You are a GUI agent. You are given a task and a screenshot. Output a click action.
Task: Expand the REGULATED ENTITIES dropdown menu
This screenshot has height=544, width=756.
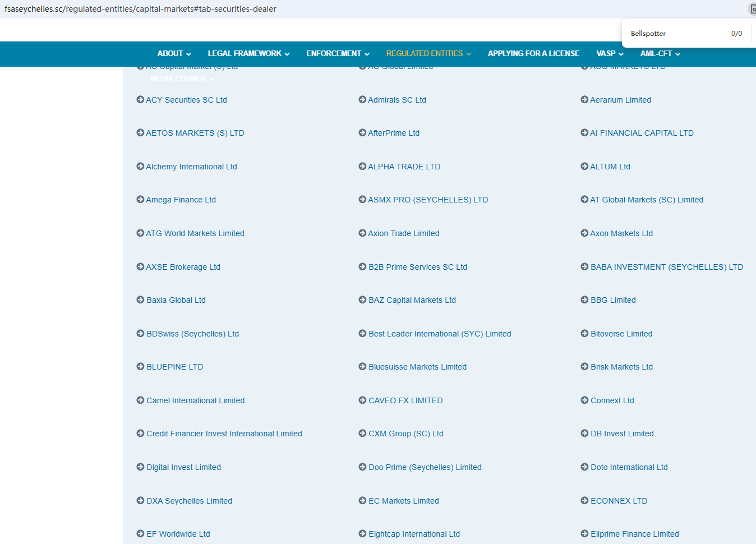(428, 53)
